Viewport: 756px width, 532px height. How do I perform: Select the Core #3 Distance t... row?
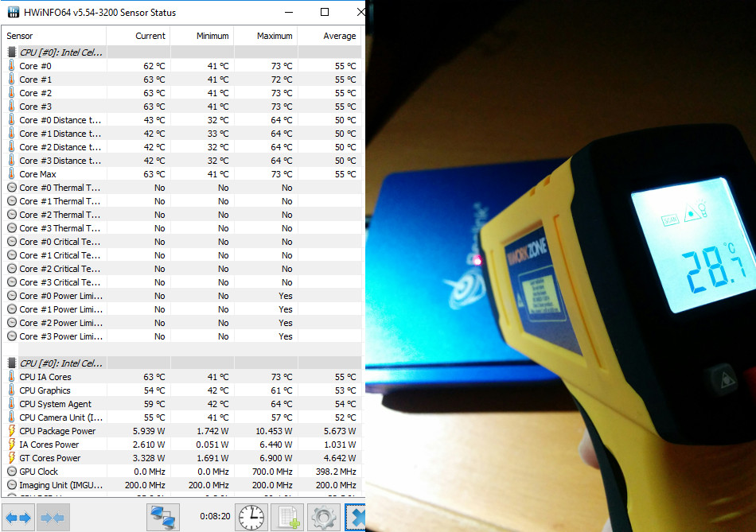tap(183, 161)
